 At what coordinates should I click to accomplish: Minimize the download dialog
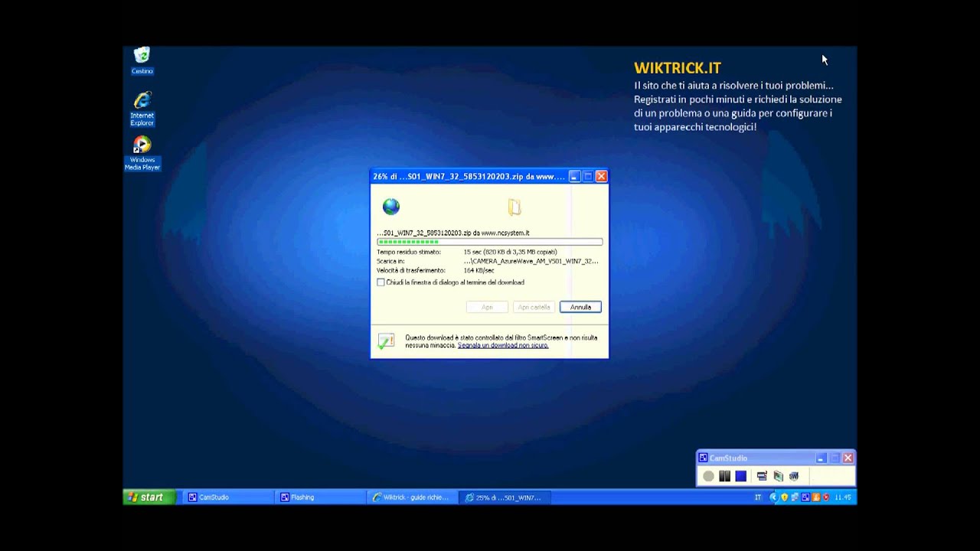pyautogui.click(x=574, y=176)
